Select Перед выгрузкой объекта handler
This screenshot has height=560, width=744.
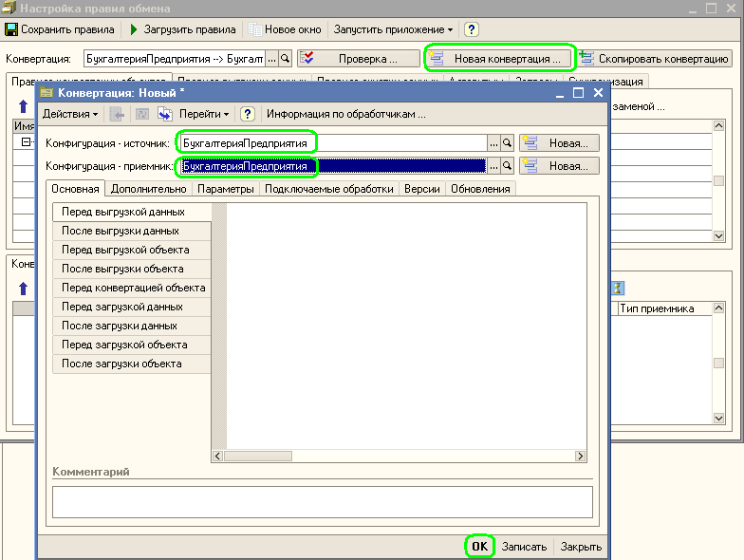coord(131,251)
